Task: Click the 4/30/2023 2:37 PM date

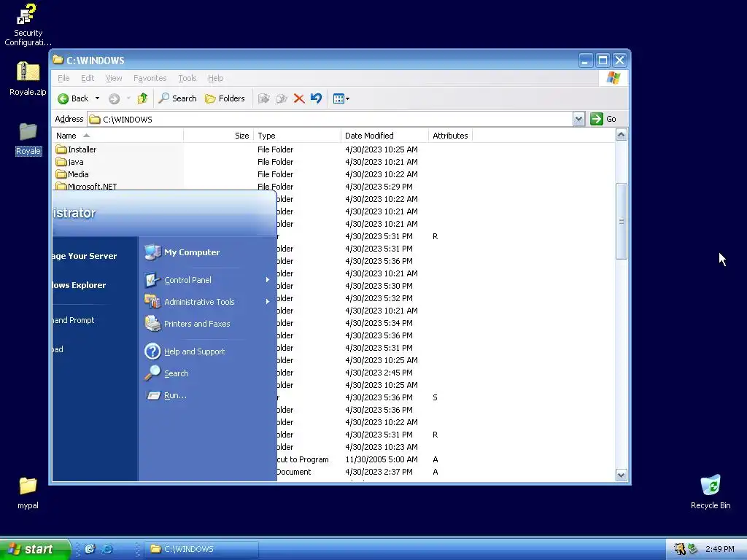Action: tap(379, 472)
